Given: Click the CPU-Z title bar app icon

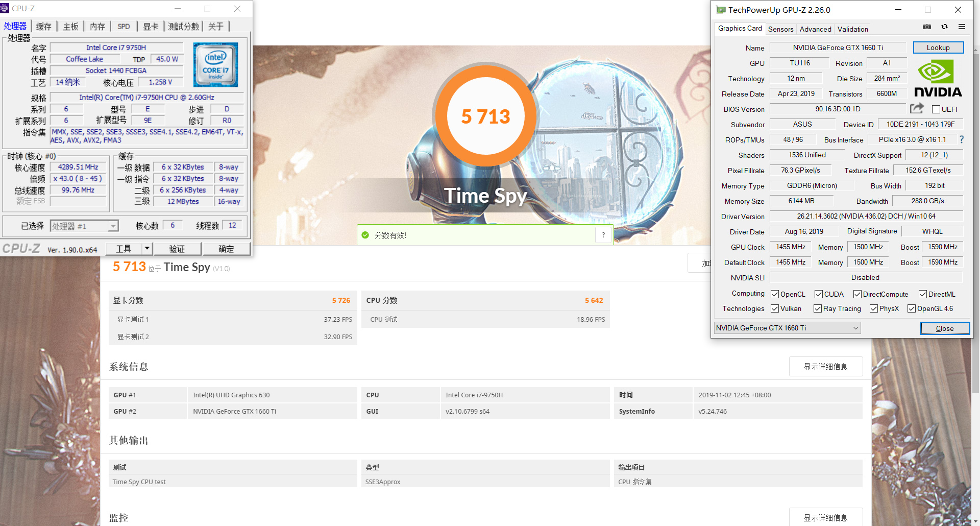Looking at the screenshot, I should click(x=5, y=8).
